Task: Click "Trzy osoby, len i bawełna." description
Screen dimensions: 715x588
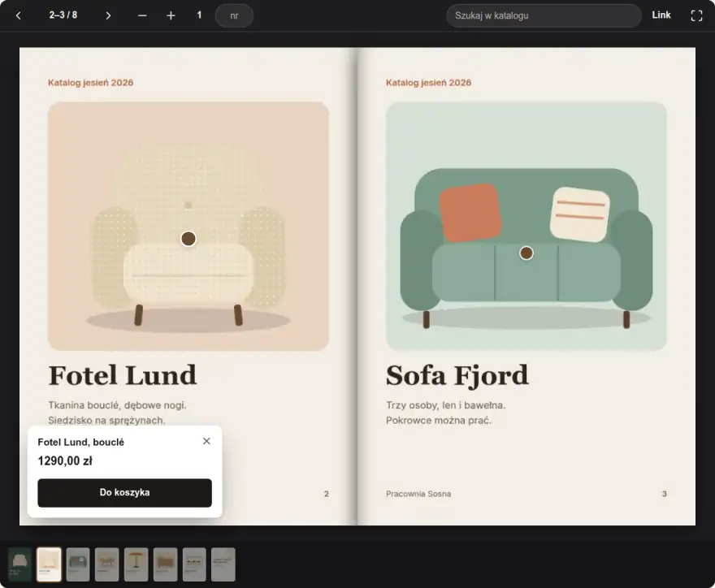Action: (x=445, y=404)
